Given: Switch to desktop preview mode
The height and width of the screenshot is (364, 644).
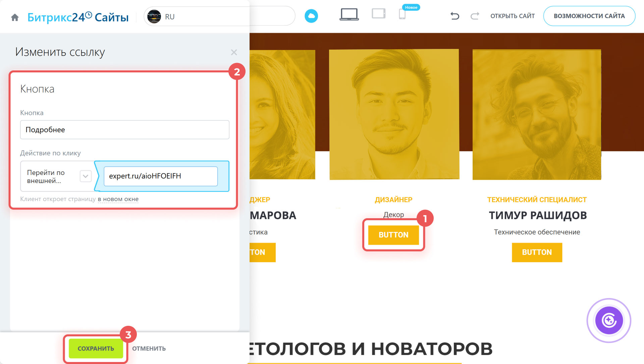Looking at the screenshot, I should pyautogui.click(x=349, y=15).
